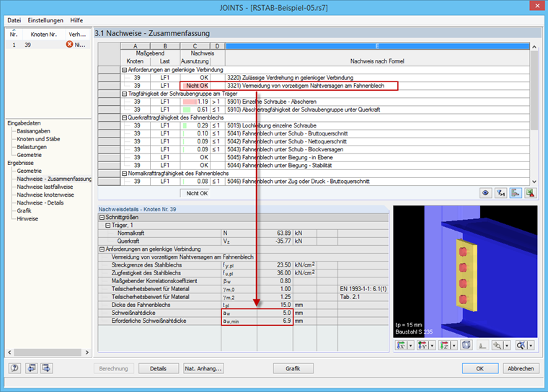Select Grafik in navigator tree
Screen dimensions: 548x392
point(24,210)
